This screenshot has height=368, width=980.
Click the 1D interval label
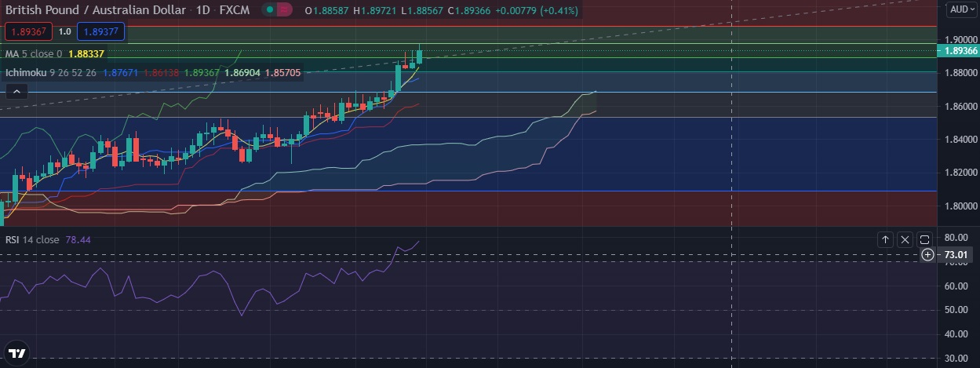click(x=203, y=10)
